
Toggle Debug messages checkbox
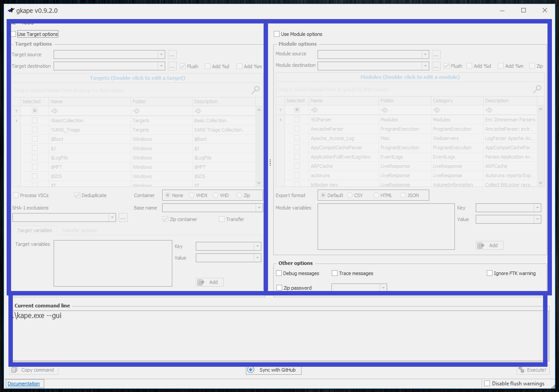click(x=279, y=273)
